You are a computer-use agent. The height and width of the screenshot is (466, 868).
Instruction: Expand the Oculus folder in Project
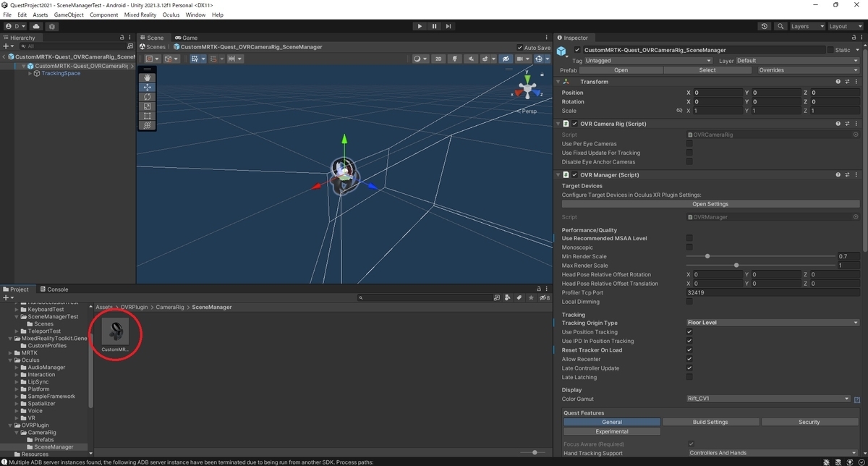10,360
